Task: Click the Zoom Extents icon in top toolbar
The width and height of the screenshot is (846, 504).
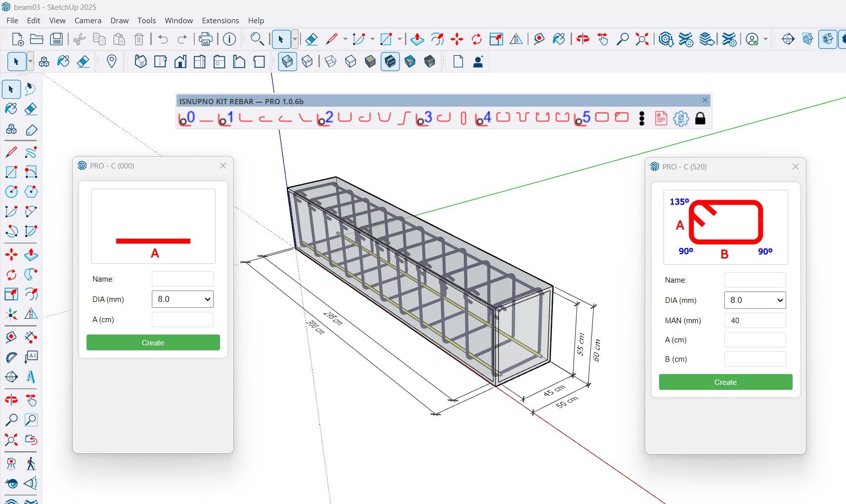Action: pos(642,39)
